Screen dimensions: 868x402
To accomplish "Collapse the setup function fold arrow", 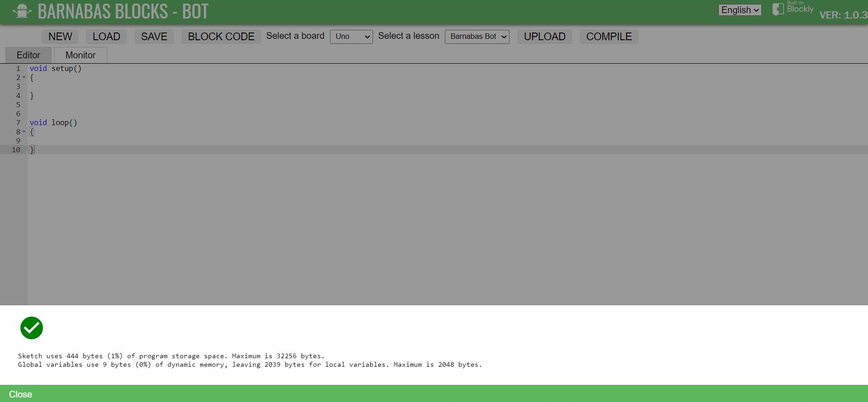I will click(24, 78).
